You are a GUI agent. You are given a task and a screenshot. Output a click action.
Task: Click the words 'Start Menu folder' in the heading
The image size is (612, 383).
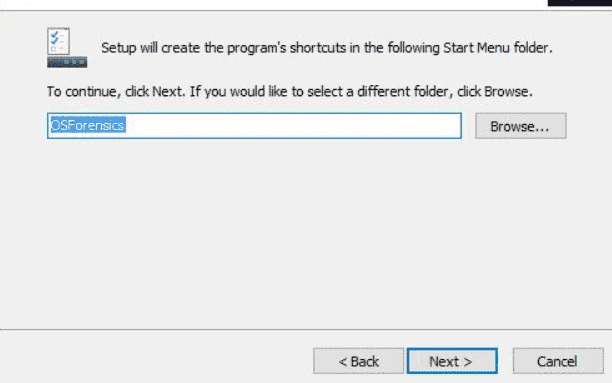point(496,48)
